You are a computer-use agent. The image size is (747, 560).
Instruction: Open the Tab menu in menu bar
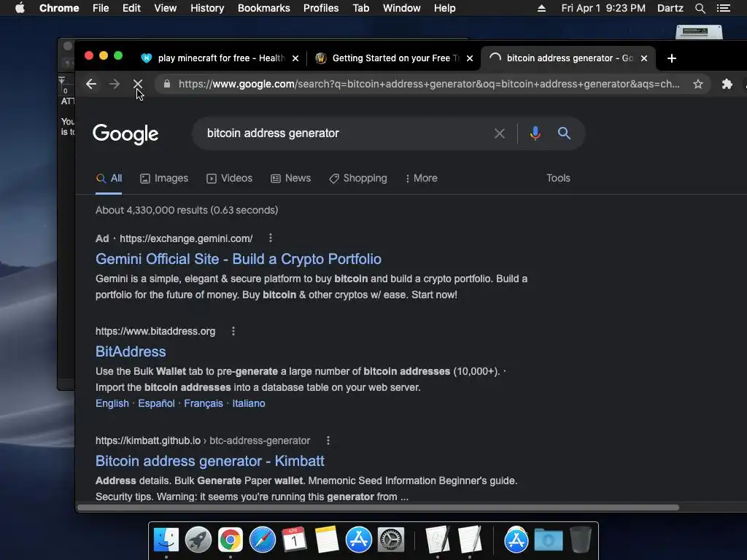click(x=360, y=8)
